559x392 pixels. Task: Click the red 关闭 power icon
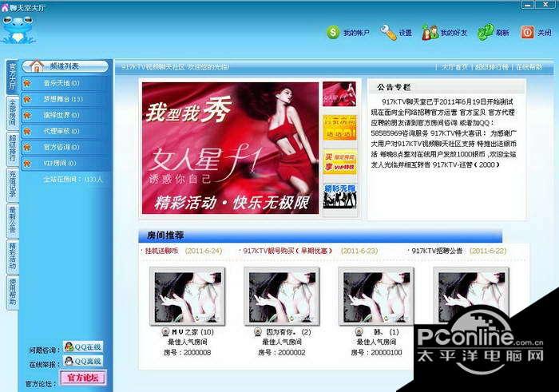pos(527,33)
